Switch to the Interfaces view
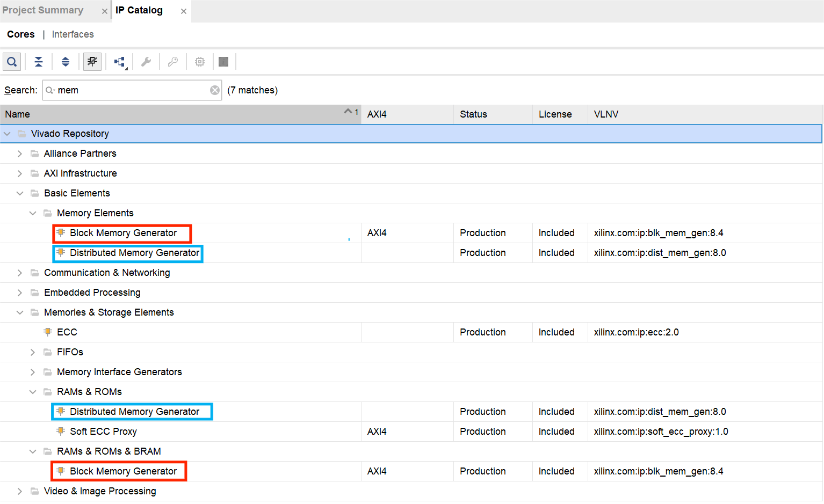 point(73,34)
